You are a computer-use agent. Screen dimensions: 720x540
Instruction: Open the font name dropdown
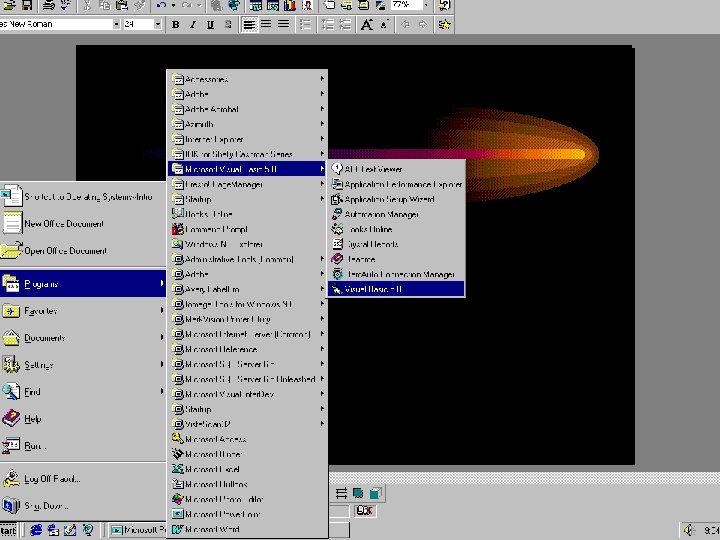116,25
